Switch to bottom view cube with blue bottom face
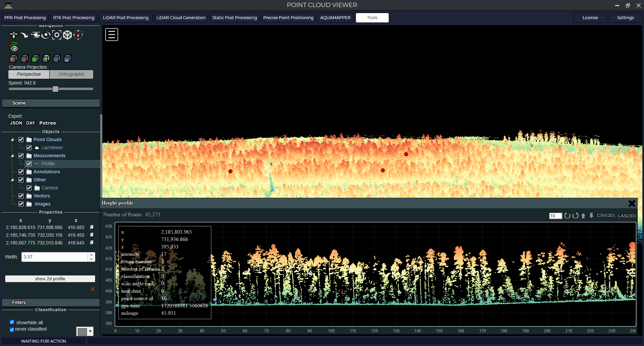 pos(67,59)
